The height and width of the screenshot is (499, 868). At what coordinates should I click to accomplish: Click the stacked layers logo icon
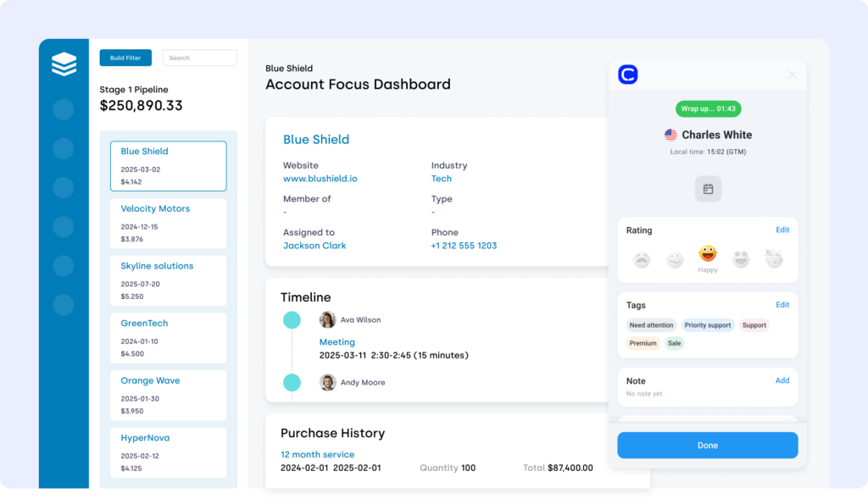[x=64, y=64]
